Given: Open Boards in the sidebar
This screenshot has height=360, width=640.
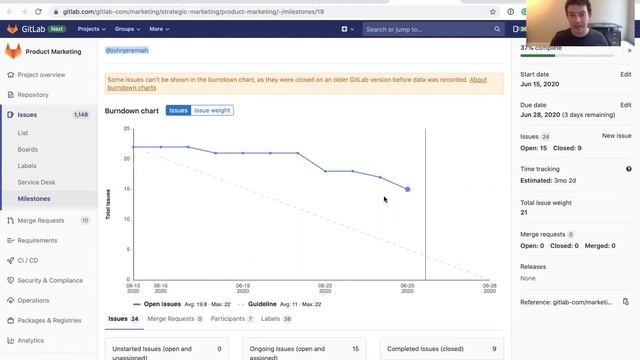Looking at the screenshot, I should point(28,149).
